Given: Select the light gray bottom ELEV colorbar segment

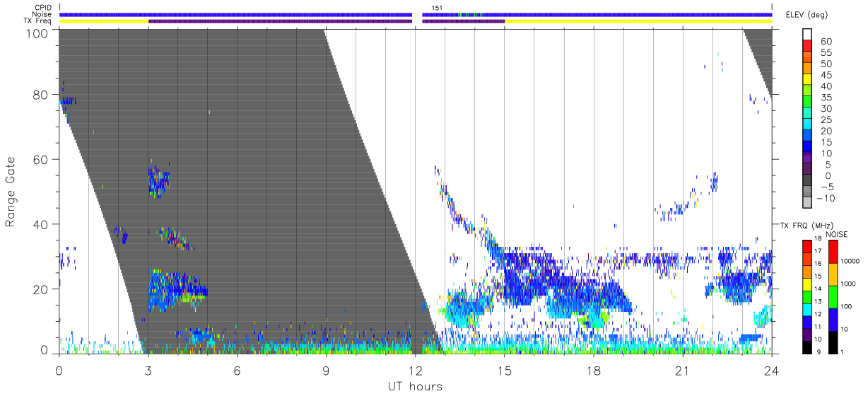Looking at the screenshot, I should [807, 202].
